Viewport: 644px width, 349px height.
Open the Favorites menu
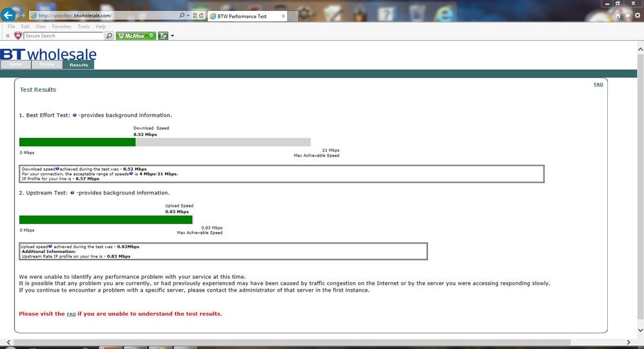point(62,26)
